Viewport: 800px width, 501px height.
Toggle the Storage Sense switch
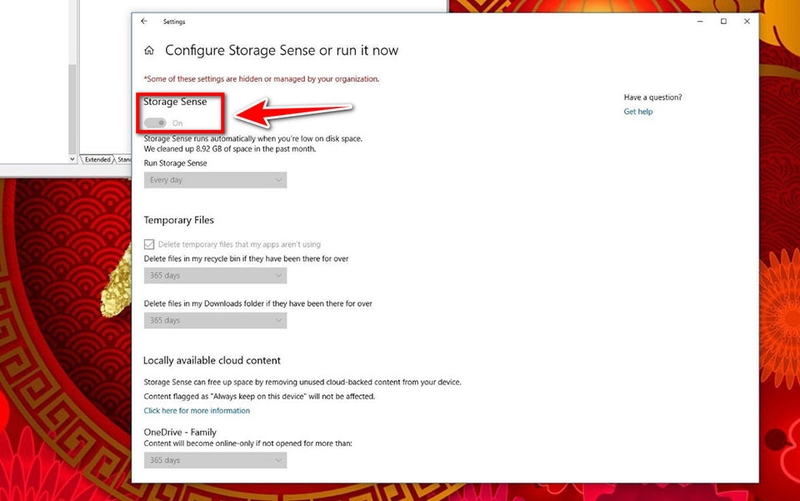[x=155, y=123]
